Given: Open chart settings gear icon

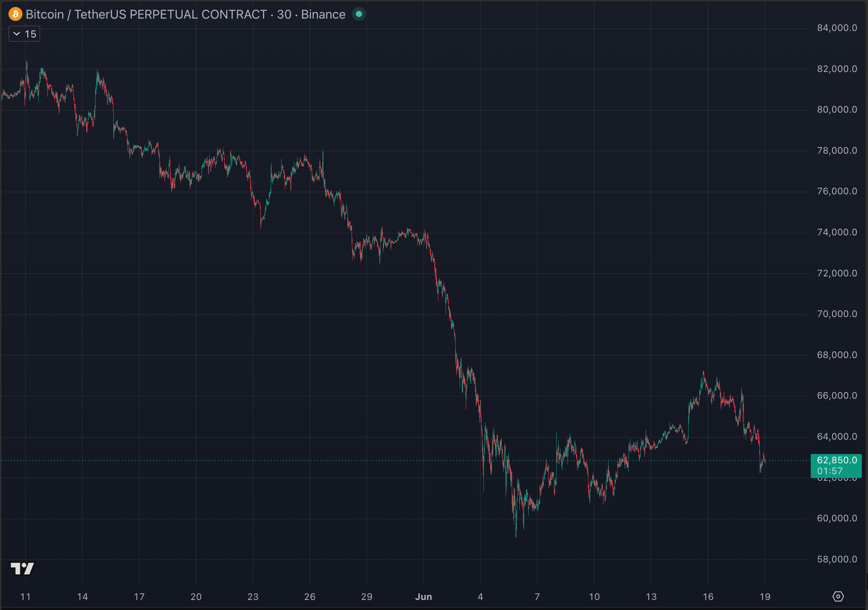Looking at the screenshot, I should [838, 596].
